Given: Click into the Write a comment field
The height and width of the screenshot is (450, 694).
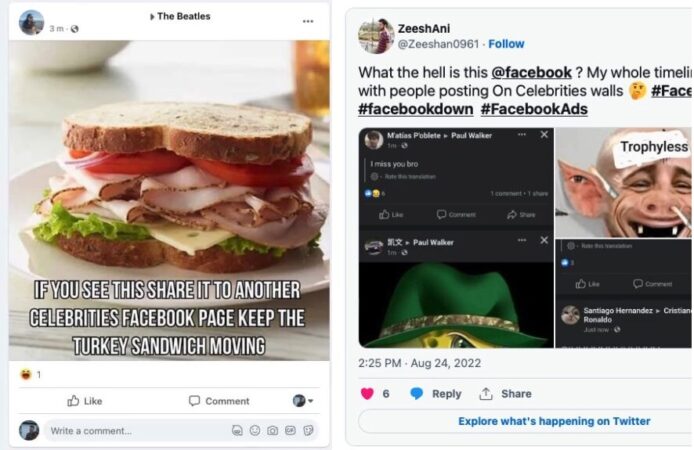Looking at the screenshot, I should 137,431.
